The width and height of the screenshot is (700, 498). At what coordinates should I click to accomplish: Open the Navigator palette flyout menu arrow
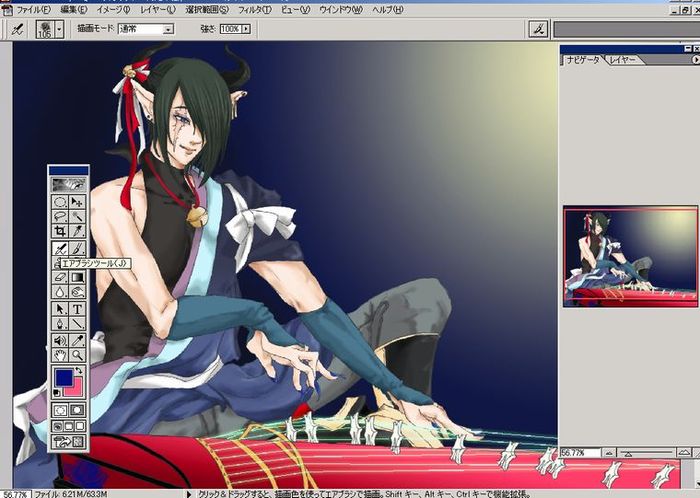click(695, 59)
